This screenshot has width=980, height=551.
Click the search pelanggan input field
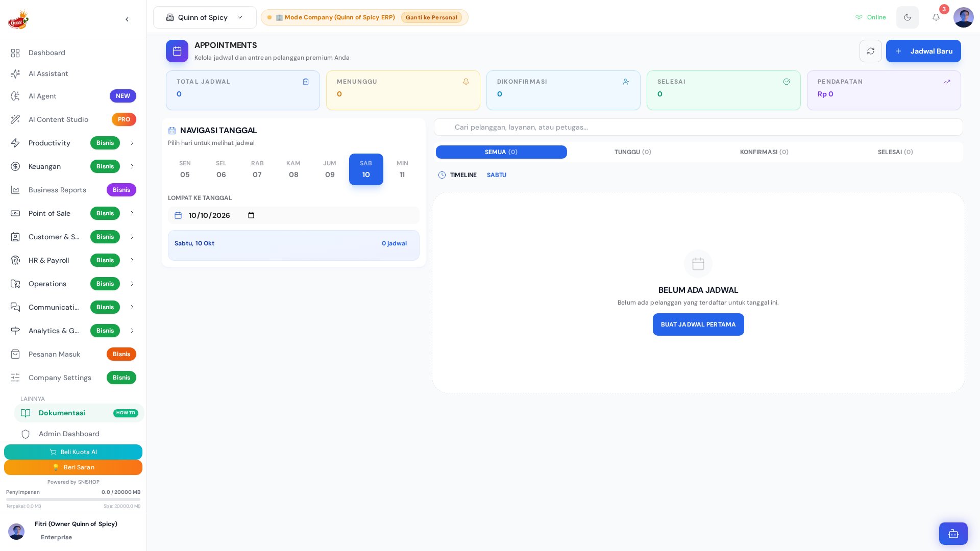(698, 127)
